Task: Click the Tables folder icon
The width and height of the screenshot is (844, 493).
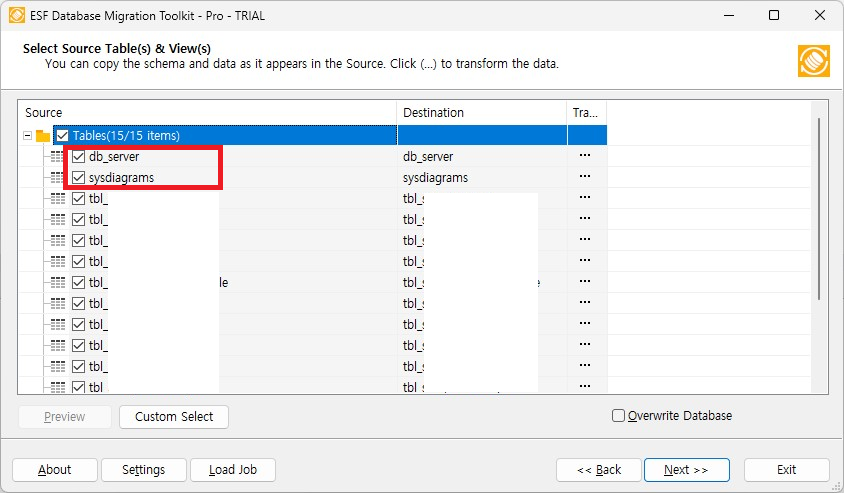Action: (x=43, y=136)
